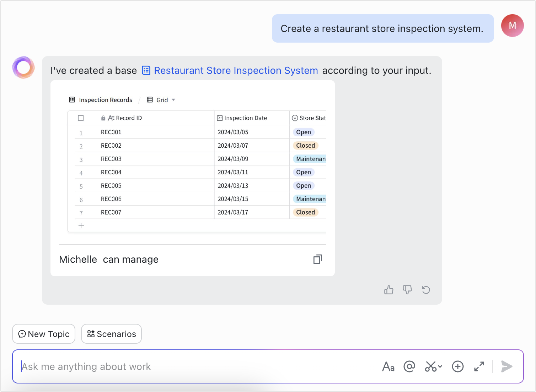The width and height of the screenshot is (536, 392).
Task: Start a New Topic
Action: click(43, 334)
